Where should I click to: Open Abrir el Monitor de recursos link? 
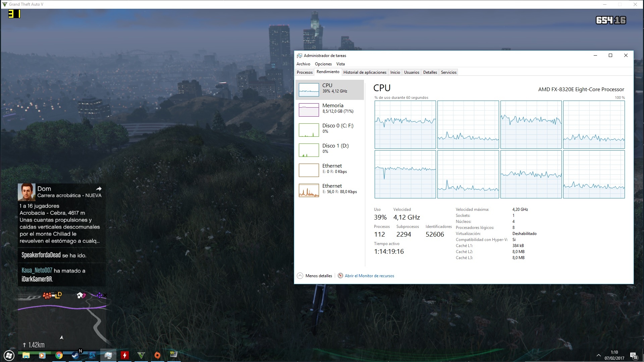click(369, 276)
